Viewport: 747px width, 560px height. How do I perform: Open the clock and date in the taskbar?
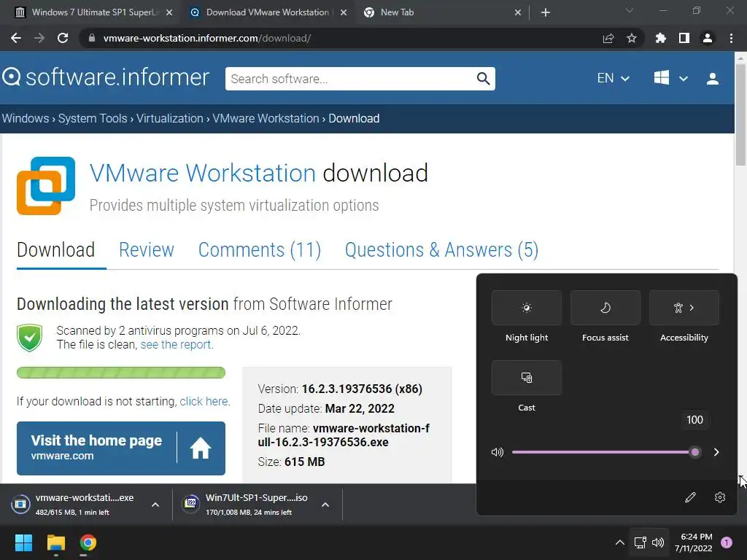(x=693, y=542)
